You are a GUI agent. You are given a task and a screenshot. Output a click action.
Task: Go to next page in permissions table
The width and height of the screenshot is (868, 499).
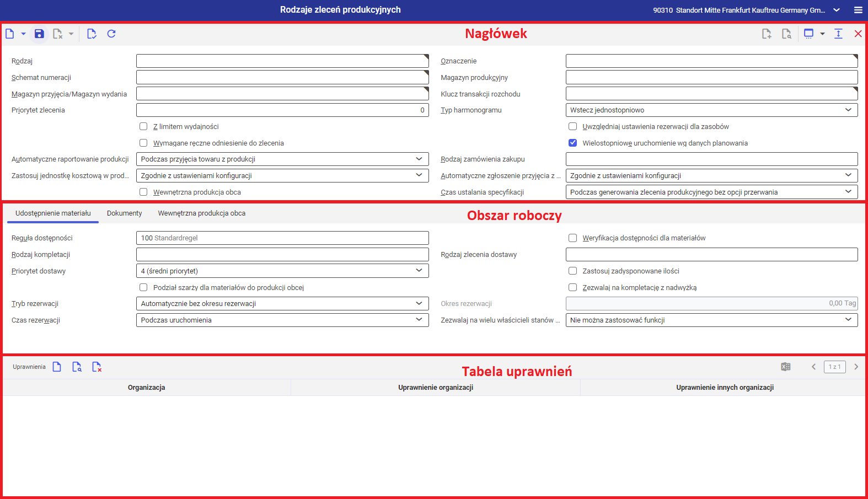tap(856, 367)
